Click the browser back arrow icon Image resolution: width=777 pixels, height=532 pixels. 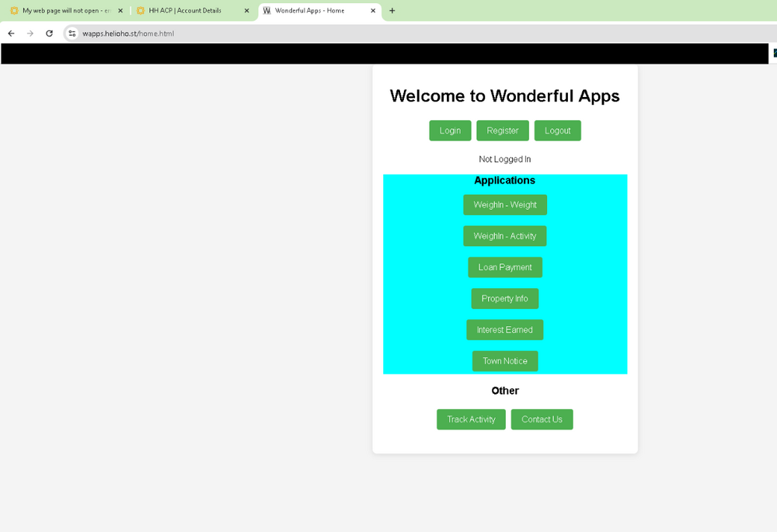tap(11, 33)
